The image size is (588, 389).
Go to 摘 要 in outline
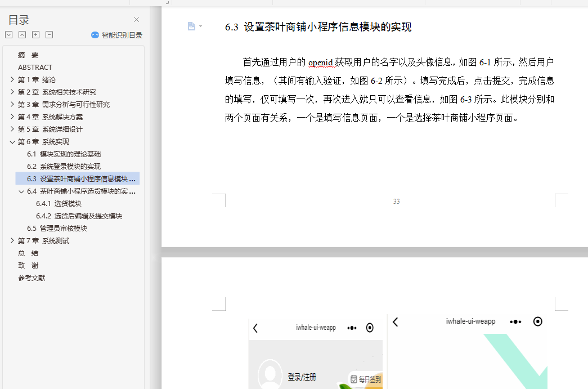pos(28,55)
